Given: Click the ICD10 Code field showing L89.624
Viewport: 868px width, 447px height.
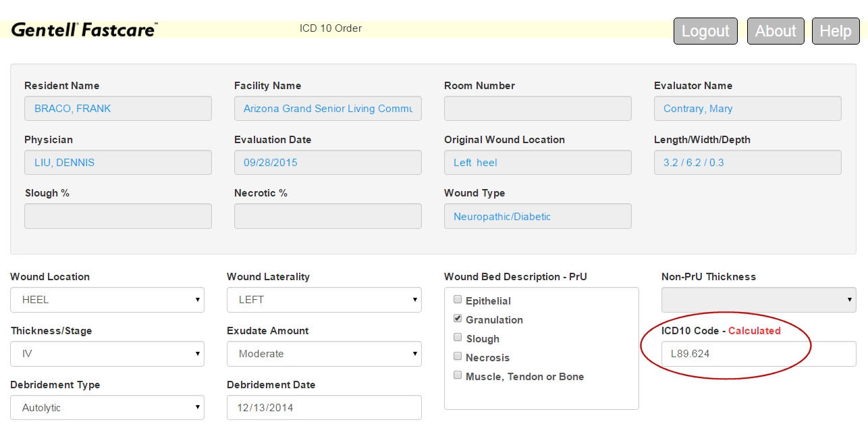Looking at the screenshot, I should point(736,353).
